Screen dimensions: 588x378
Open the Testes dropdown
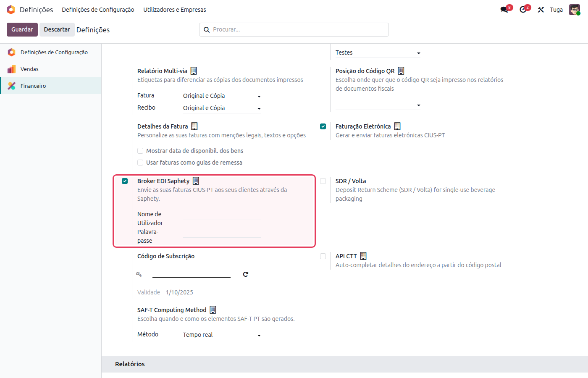tap(378, 52)
